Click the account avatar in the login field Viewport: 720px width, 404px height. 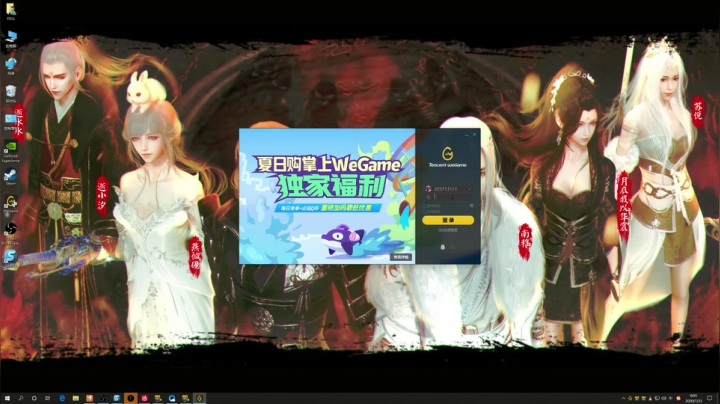428,189
